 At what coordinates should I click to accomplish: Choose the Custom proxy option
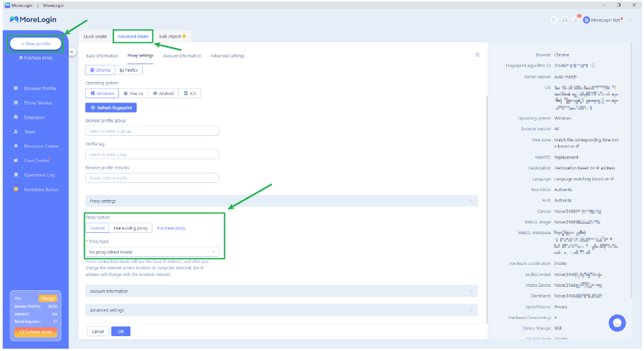coord(98,228)
